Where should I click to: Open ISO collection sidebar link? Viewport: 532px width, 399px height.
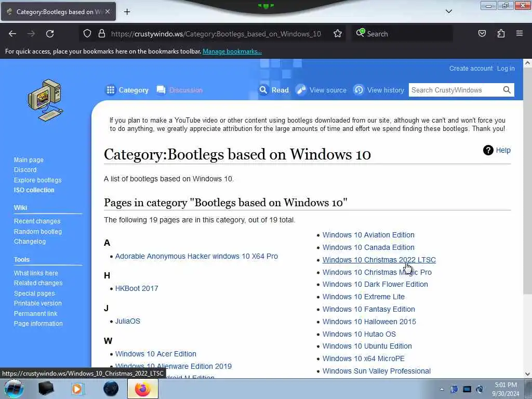coord(34,190)
